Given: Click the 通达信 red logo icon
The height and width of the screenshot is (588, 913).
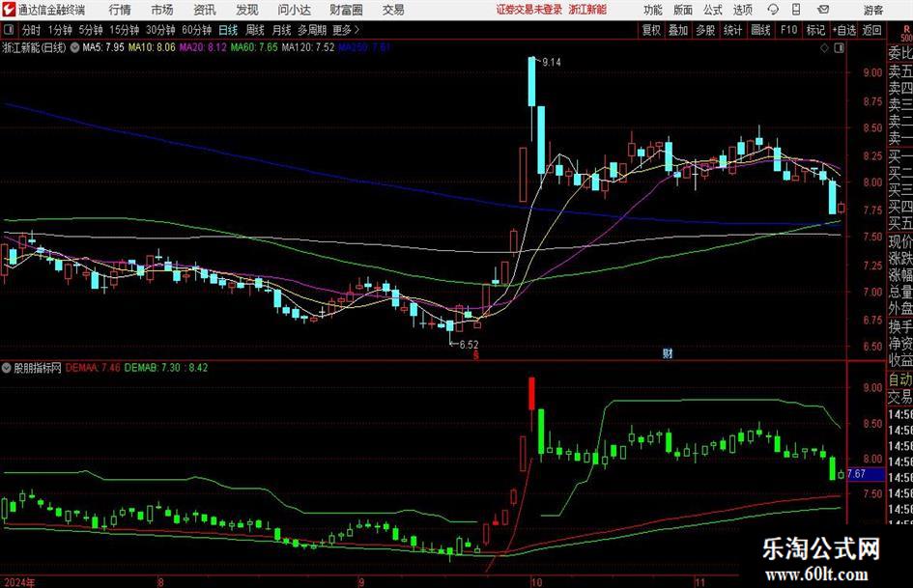Looking at the screenshot, I should (9, 10).
